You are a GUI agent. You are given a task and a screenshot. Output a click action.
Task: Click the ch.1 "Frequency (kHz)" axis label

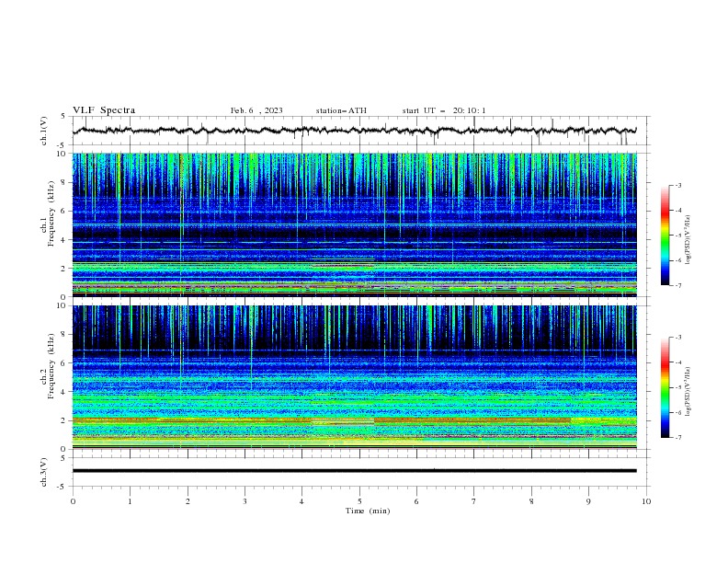51,213
